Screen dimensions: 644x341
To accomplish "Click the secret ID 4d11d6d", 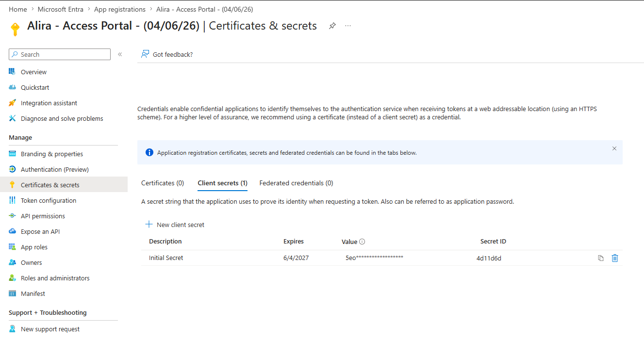I will (x=489, y=259).
